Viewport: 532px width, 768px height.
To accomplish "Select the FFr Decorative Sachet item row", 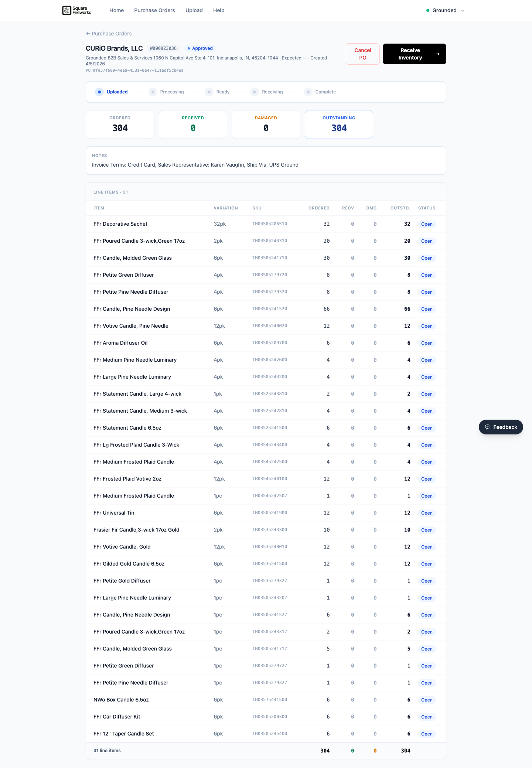I will (x=266, y=224).
